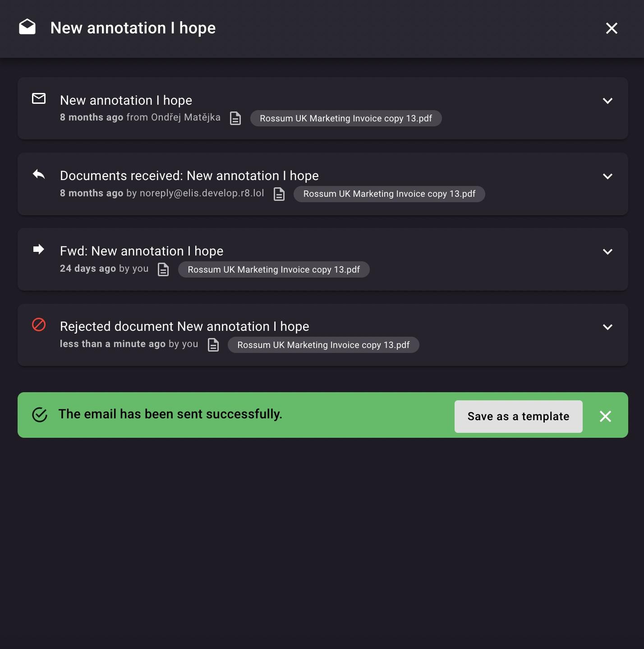Expand the first New annotation I hope email

(607, 101)
